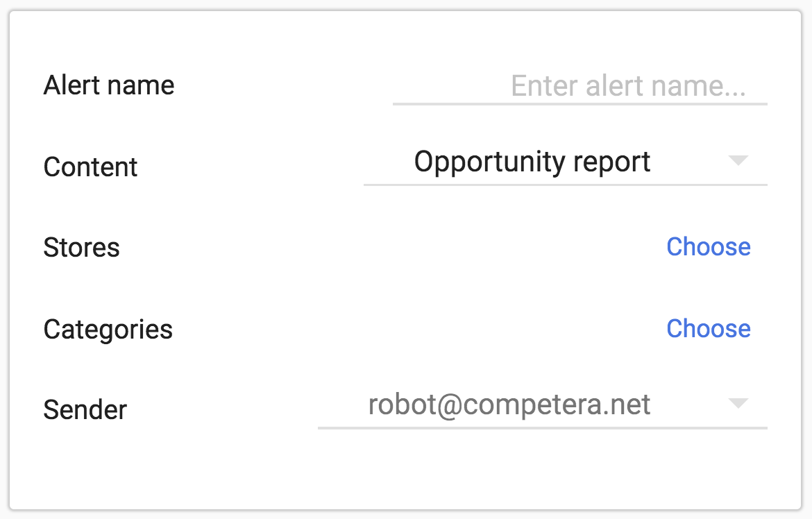Click the Choose link for Categories
Viewport: 812px width, 519px height.
(x=708, y=328)
